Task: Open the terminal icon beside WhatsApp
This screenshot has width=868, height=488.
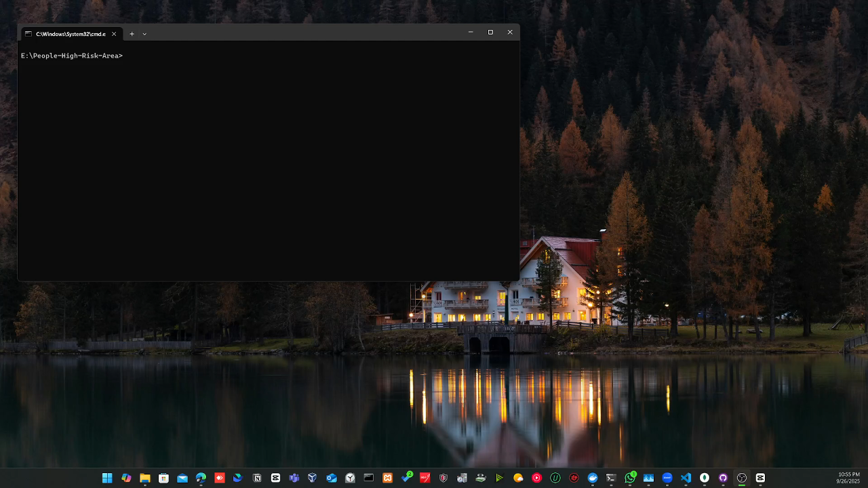Action: [x=611, y=478]
